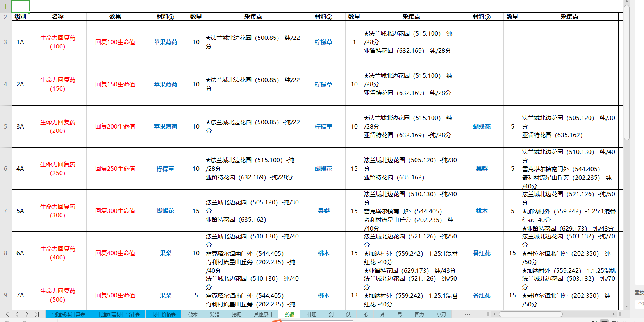This screenshot has height=322, width=644.
Task: Select row header 2
Action: point(5,17)
